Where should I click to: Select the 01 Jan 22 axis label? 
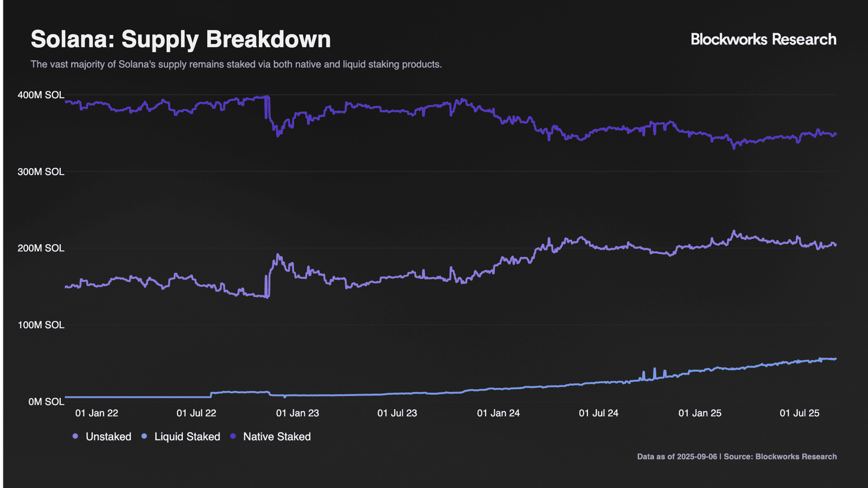(97, 413)
